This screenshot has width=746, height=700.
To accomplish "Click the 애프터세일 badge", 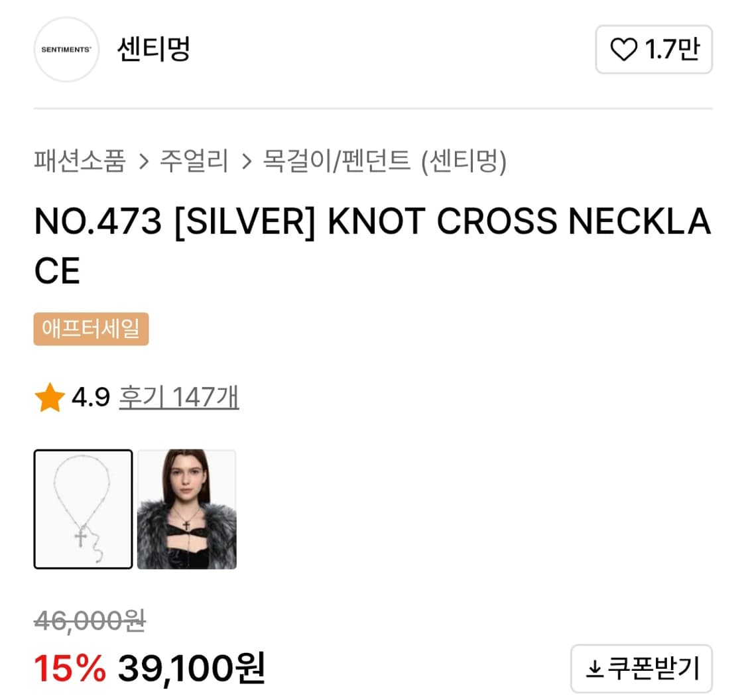I will 91,329.
